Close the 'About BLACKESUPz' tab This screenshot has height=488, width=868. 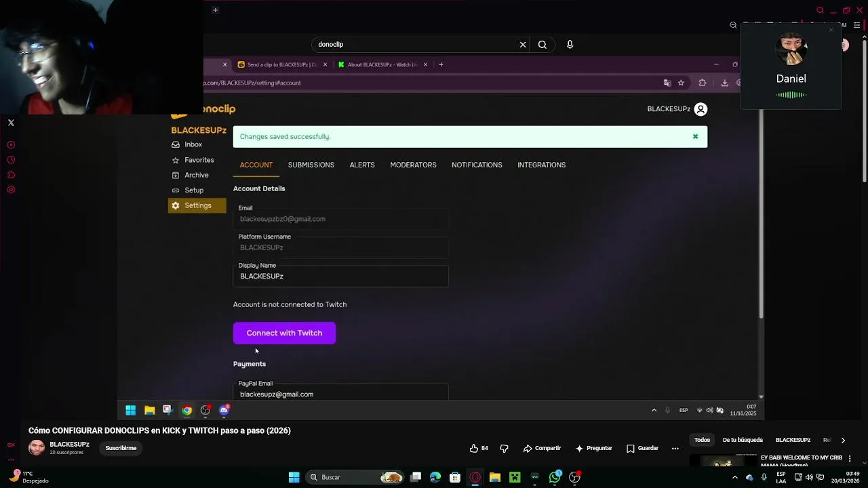tap(425, 64)
